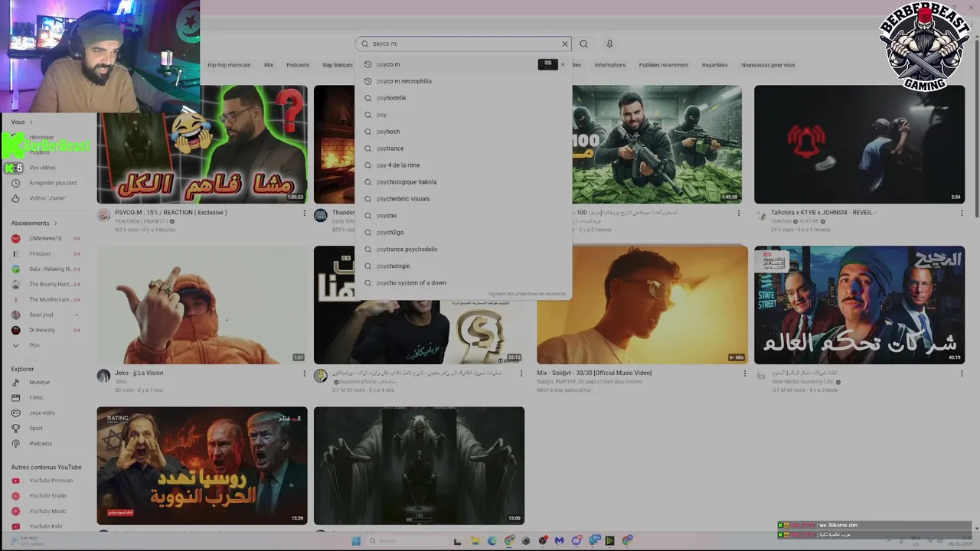The height and width of the screenshot is (551, 980).
Task: Expand the Abonnements section chevron
Action: coord(55,223)
